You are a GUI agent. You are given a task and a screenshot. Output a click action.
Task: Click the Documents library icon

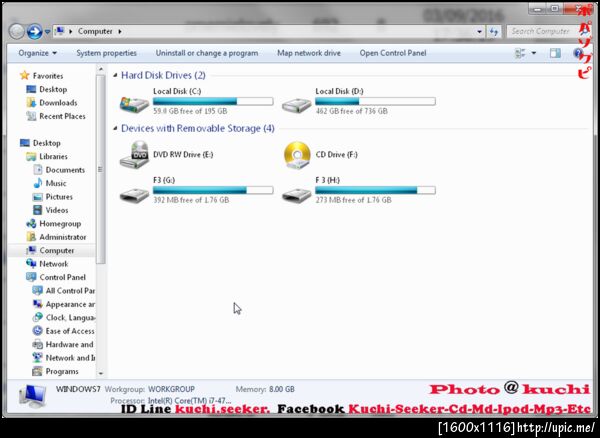[38, 169]
